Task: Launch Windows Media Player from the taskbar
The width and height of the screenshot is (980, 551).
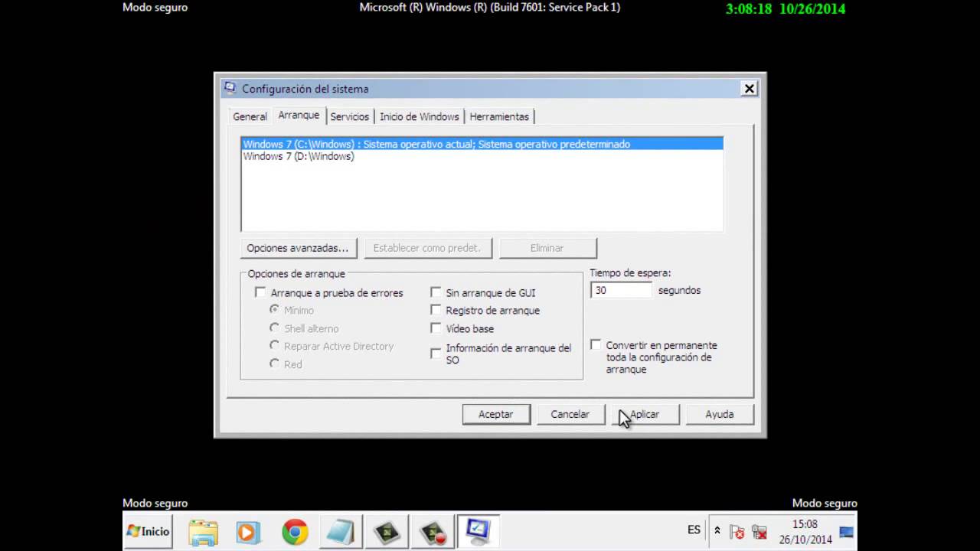Action: (248, 531)
